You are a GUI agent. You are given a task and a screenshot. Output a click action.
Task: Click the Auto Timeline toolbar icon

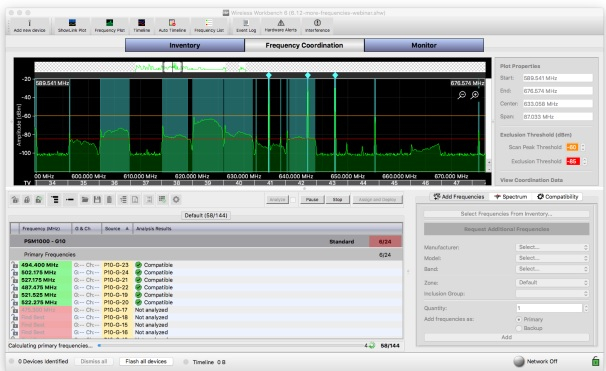click(x=172, y=26)
